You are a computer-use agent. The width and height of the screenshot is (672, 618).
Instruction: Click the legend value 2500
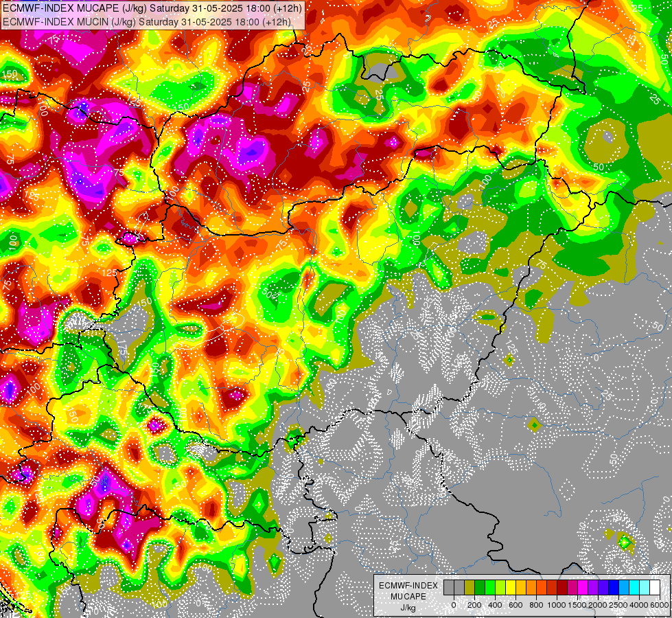click(x=619, y=605)
